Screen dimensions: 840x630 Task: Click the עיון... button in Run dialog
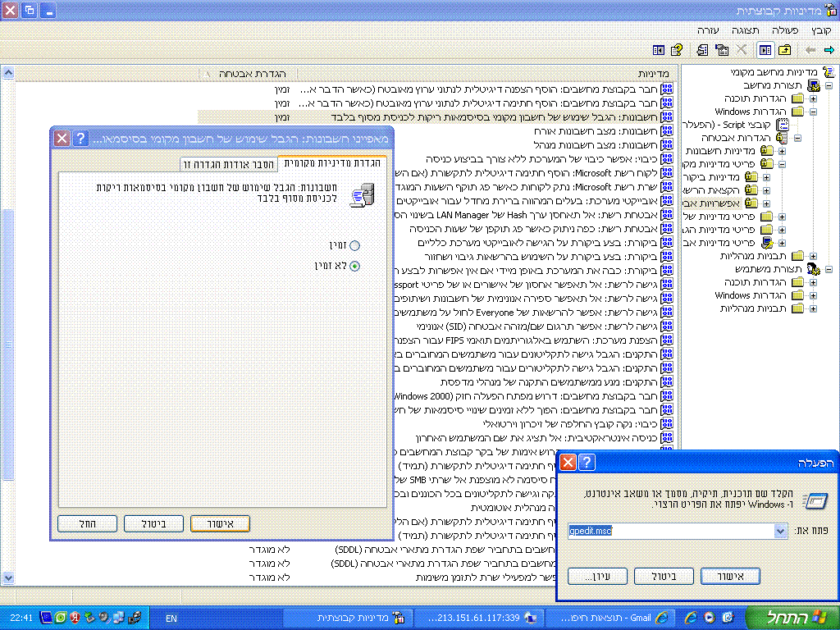(x=596, y=577)
